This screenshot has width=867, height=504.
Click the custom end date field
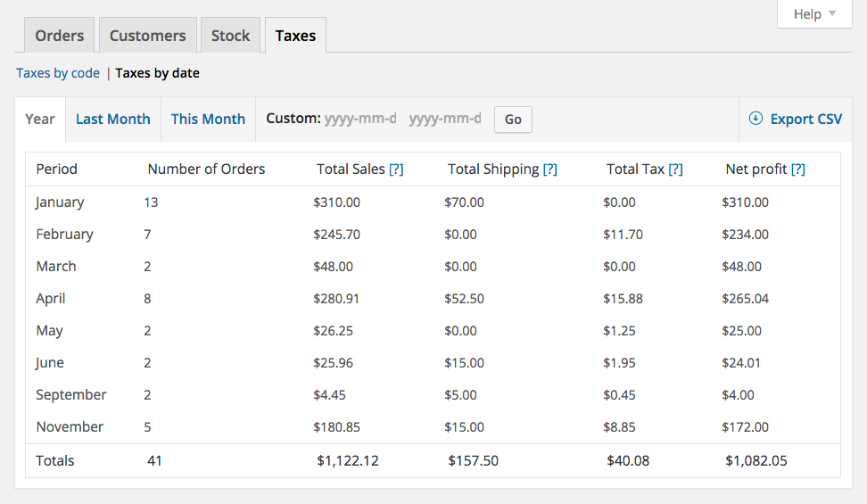pyautogui.click(x=445, y=119)
